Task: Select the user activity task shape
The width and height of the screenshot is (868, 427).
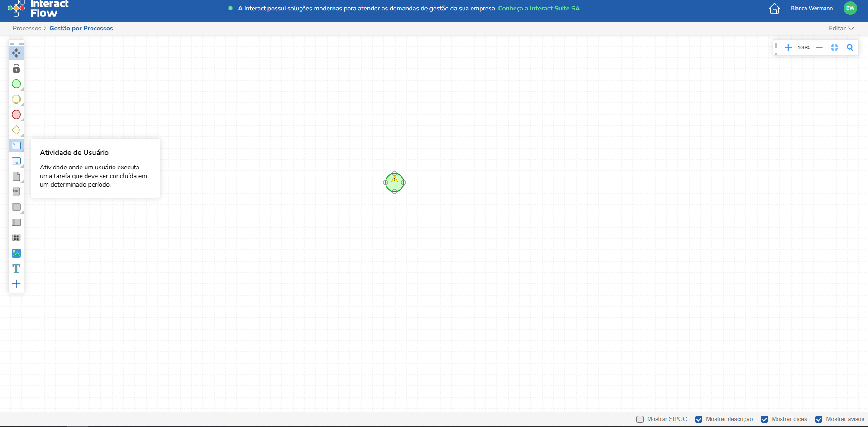Action: pos(16,145)
